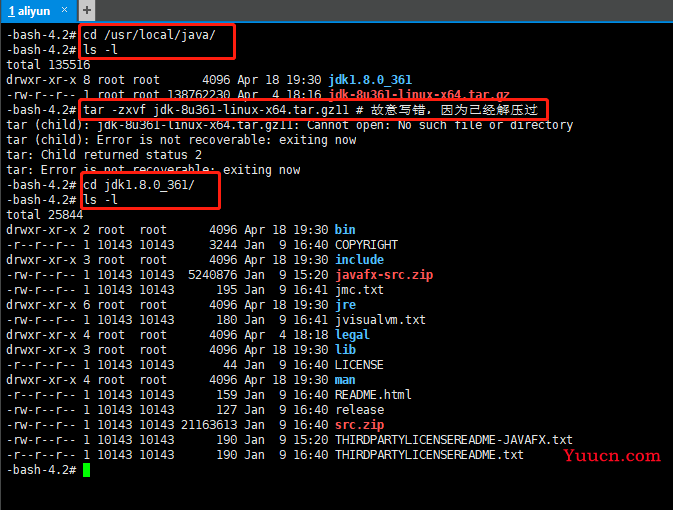Click the javafx-src.zip file entry
673x510 pixels.
click(x=384, y=275)
